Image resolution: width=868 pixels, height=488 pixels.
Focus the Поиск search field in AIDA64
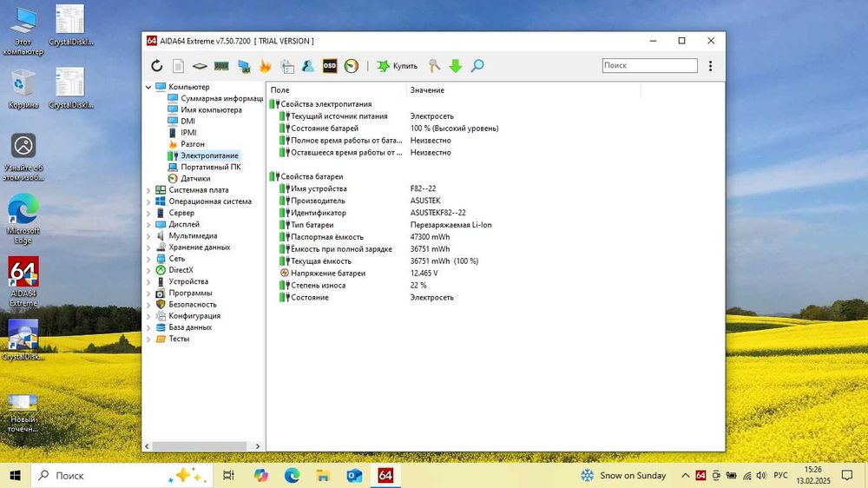tap(650, 65)
